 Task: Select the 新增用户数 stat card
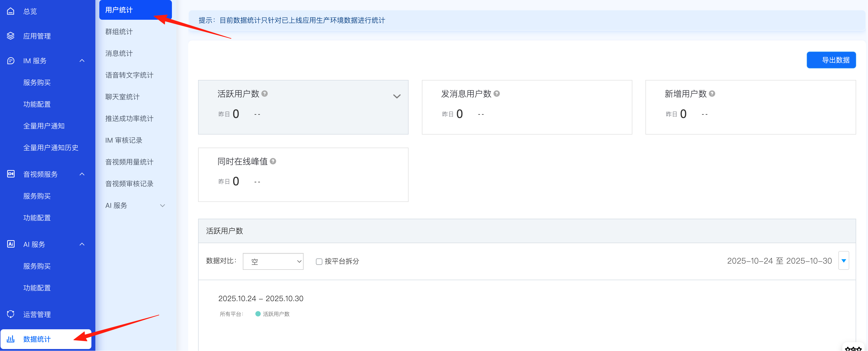point(750,107)
